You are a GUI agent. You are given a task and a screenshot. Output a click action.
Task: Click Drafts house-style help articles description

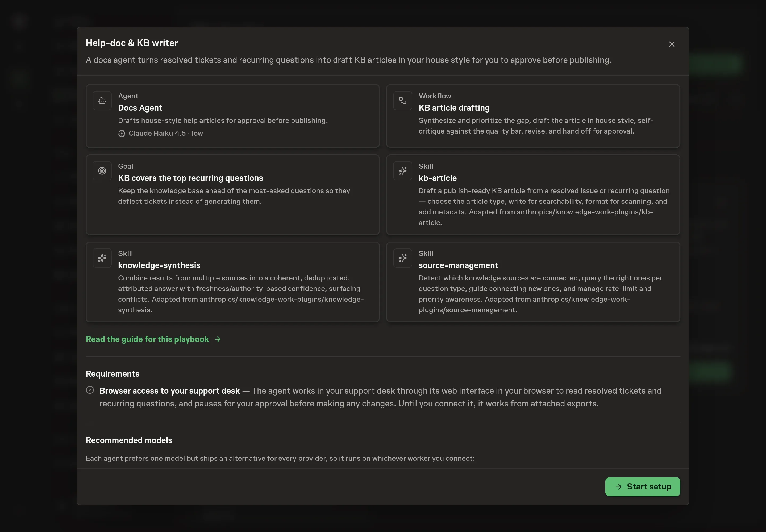[223, 120]
